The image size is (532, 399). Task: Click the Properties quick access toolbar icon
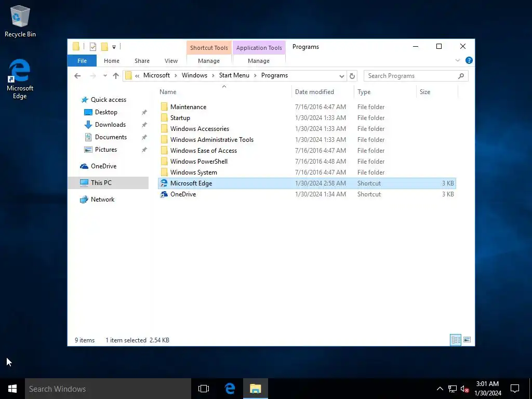(92, 47)
